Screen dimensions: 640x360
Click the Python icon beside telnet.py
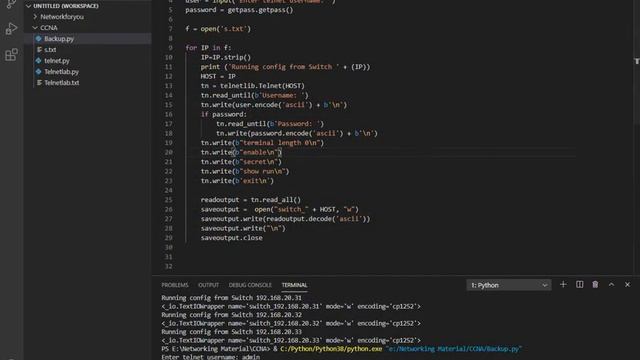[39, 61]
